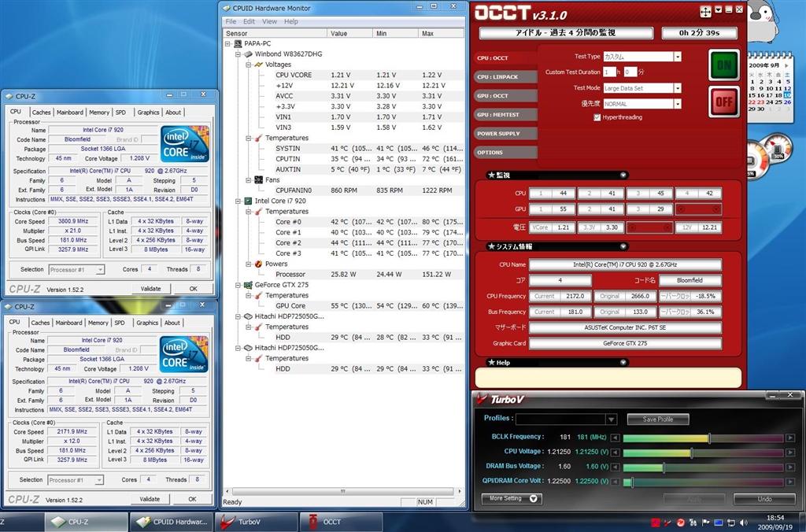This screenshot has height=532, width=806.
Task: Open the Test Type dropdown in OCCT
Action: pyautogui.click(x=677, y=57)
